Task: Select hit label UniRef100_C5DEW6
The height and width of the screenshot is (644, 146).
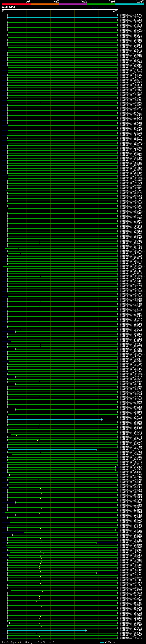Action: tap(131, 422)
